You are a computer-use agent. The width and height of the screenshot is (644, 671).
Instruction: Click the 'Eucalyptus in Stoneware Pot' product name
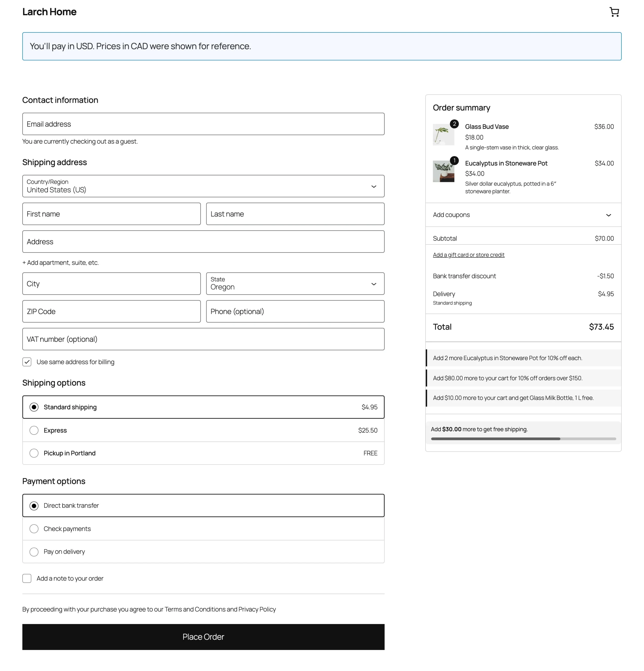pyautogui.click(x=506, y=163)
